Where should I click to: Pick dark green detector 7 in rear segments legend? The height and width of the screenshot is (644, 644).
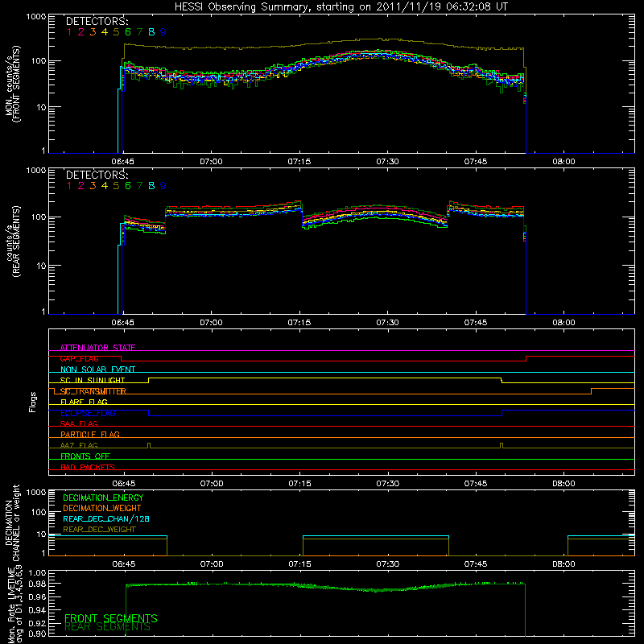(139, 186)
